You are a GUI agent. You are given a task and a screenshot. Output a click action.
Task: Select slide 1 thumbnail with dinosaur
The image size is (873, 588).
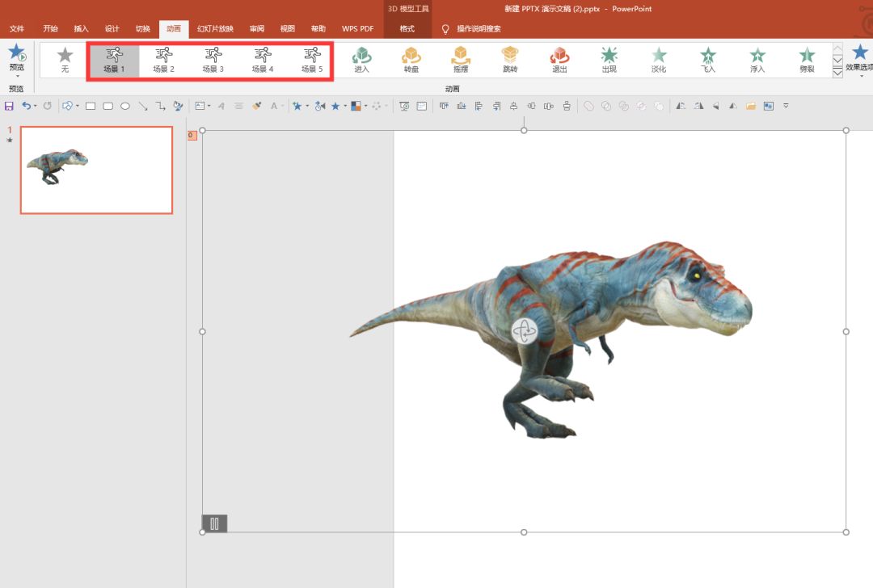96,170
